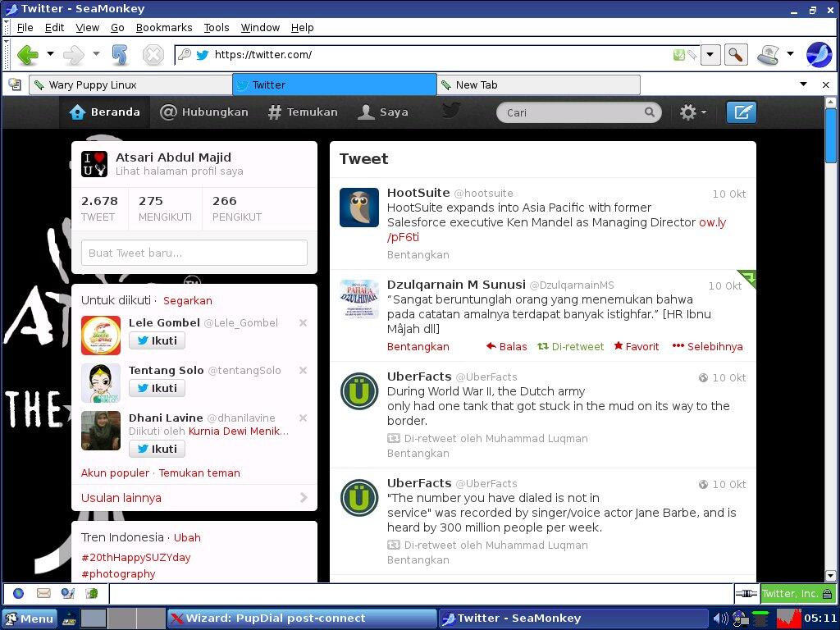This screenshot has height=630, width=840.
Task: Click the Search magnifier toolbar button
Action: [736, 54]
